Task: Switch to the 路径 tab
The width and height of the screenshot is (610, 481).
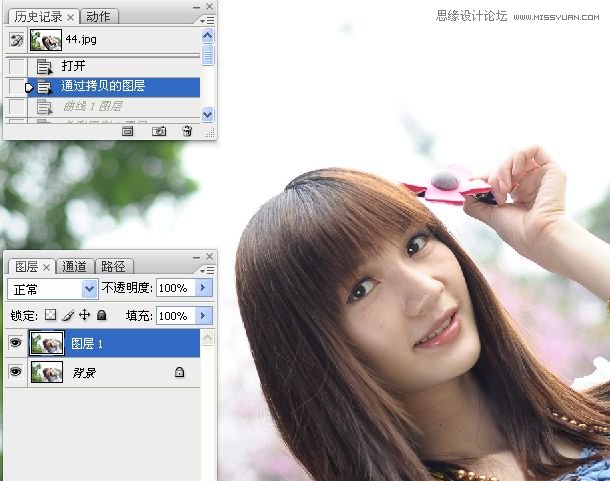Action: click(113, 267)
